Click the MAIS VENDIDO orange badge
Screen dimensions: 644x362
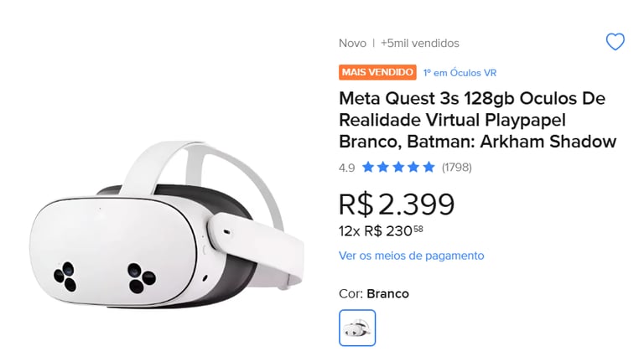click(x=377, y=72)
